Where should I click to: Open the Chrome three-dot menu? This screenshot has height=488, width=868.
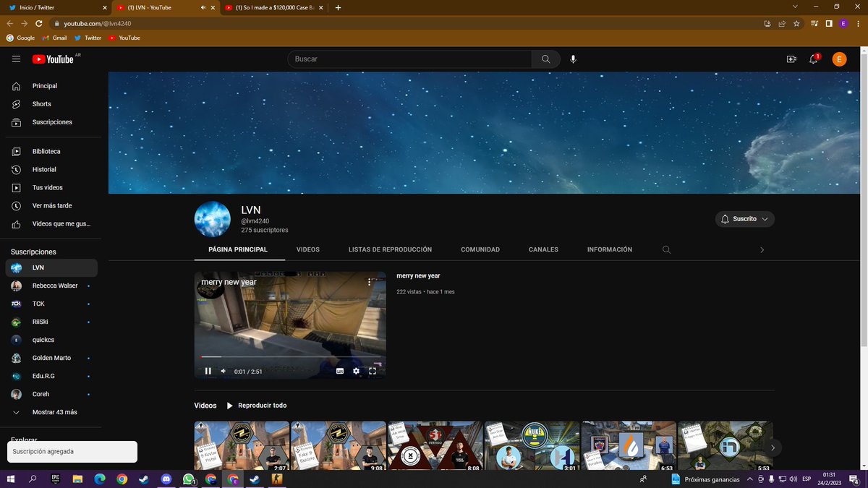pos(857,23)
